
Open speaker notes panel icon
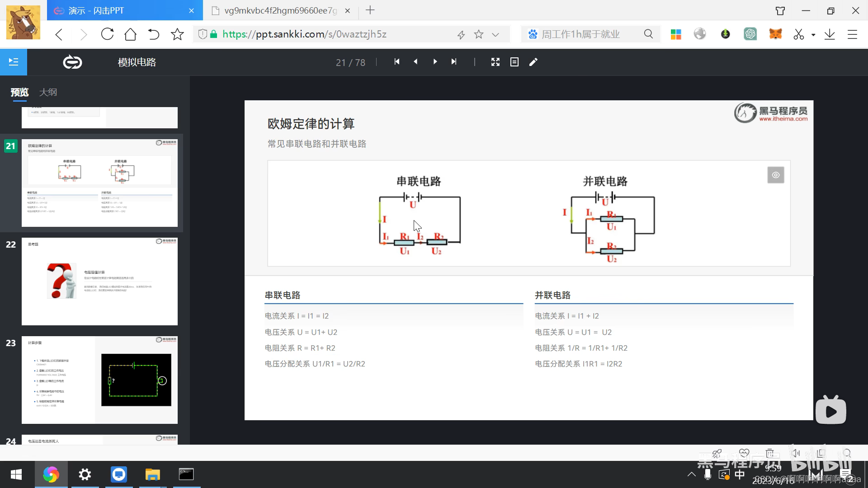tap(514, 62)
